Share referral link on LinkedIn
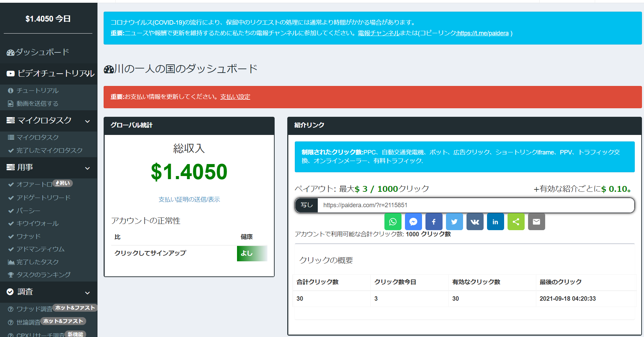 coord(495,222)
